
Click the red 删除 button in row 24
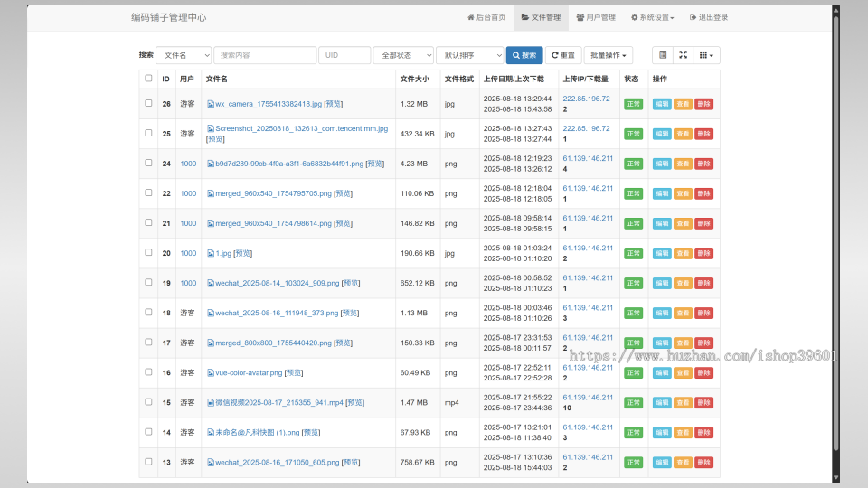(x=703, y=164)
